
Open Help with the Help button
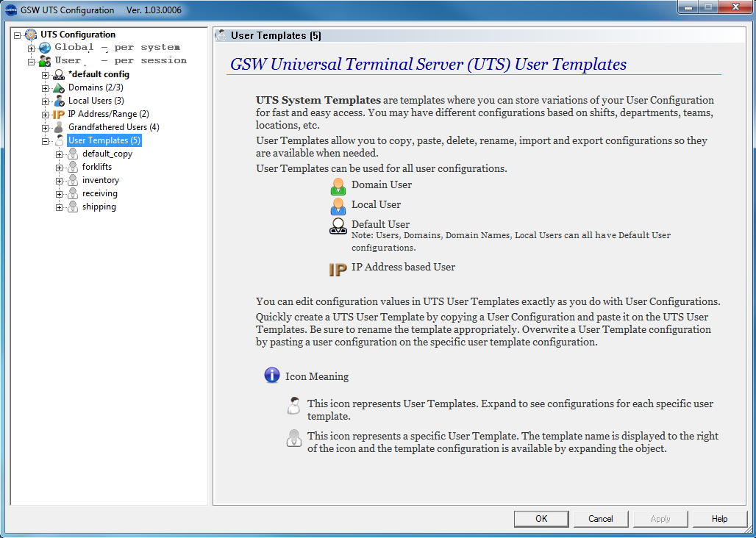click(x=720, y=519)
